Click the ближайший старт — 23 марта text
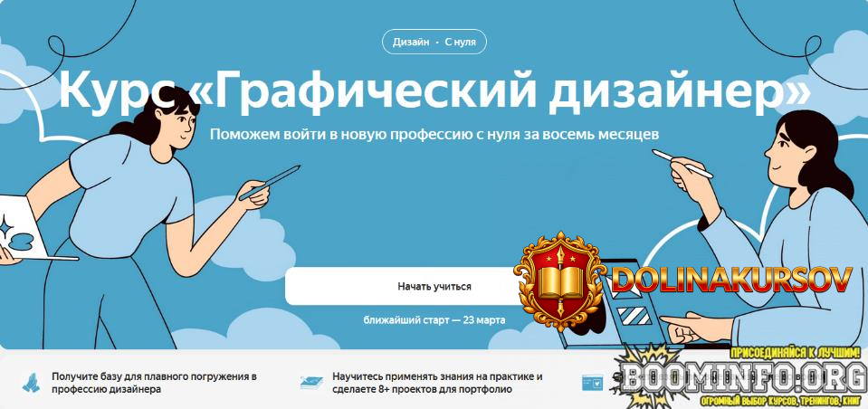Screen dimensions: 868x409 tap(434, 320)
